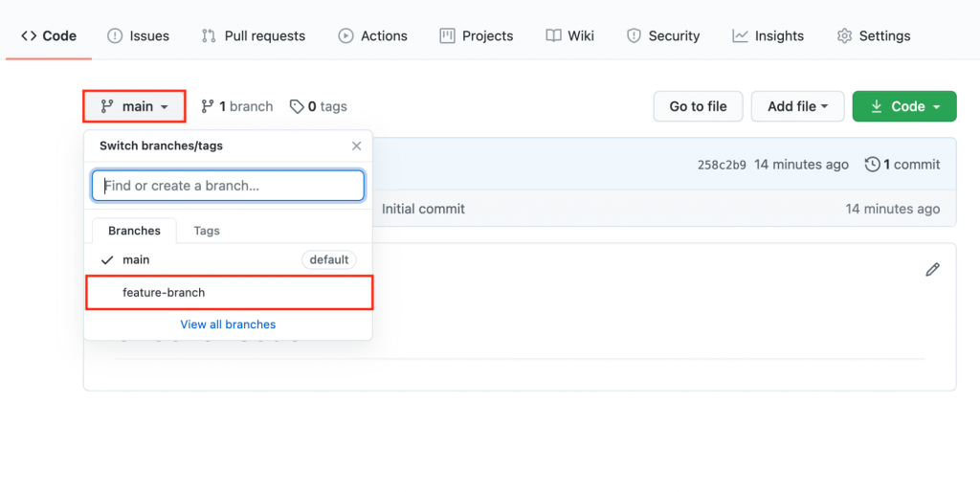Viewport: 980px width, 492px height.
Task: Open the 1 branch link
Action: pos(237,106)
